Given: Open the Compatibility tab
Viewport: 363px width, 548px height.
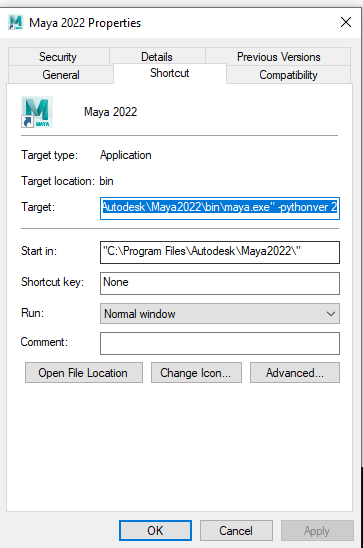Looking at the screenshot, I should [x=288, y=74].
